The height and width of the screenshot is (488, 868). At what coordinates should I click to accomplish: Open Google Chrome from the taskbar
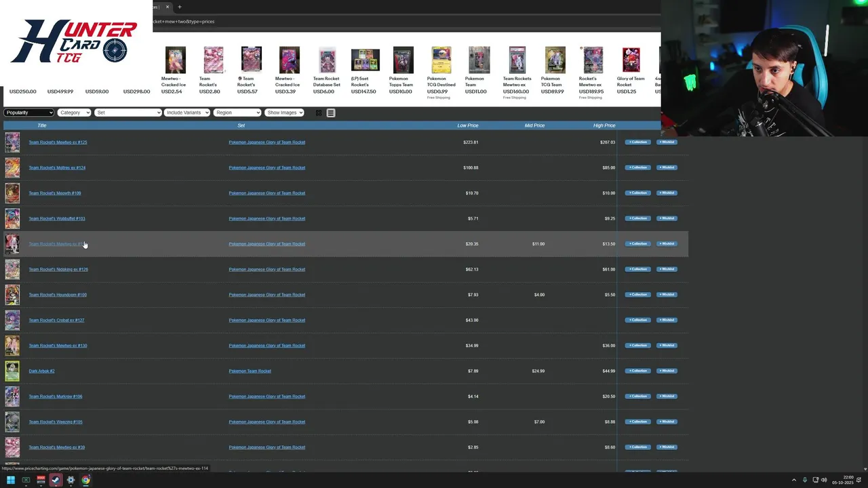(85, 480)
